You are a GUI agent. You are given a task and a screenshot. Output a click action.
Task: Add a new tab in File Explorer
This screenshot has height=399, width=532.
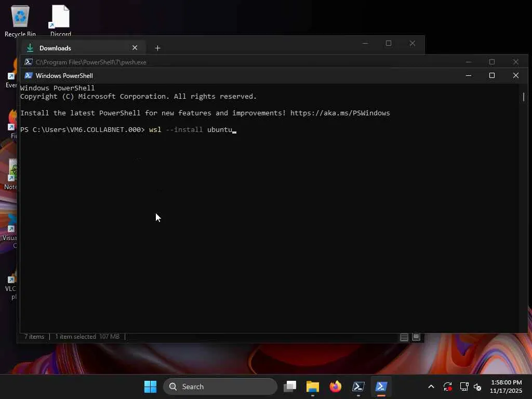[x=157, y=48]
